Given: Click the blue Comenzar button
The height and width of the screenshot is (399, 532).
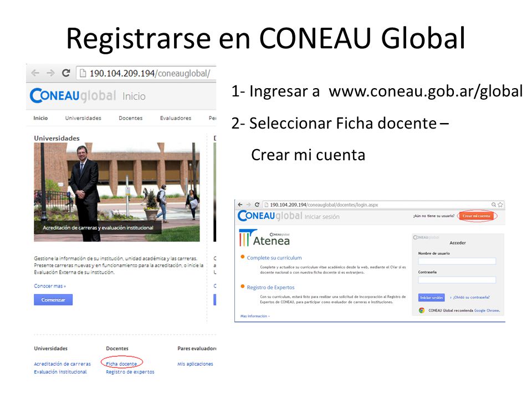Looking at the screenshot, I should pyautogui.click(x=53, y=300).
